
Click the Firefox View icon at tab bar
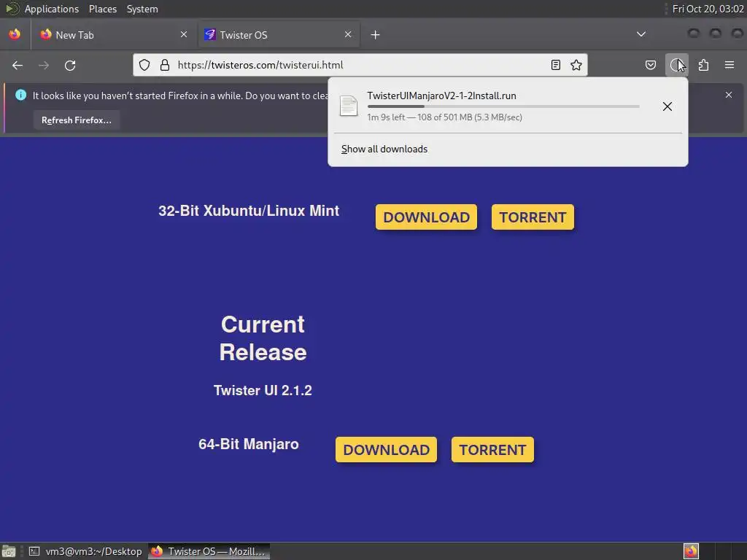point(15,35)
